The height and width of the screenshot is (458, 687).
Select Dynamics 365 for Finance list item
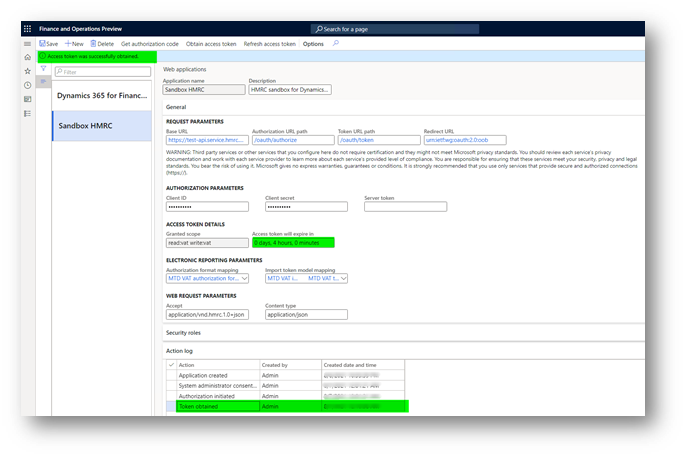click(x=102, y=96)
